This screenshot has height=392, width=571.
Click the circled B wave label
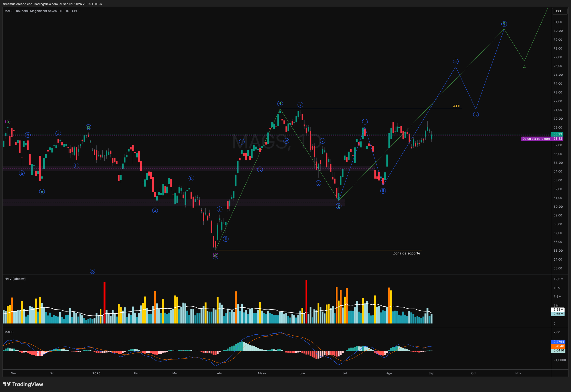coord(88,127)
